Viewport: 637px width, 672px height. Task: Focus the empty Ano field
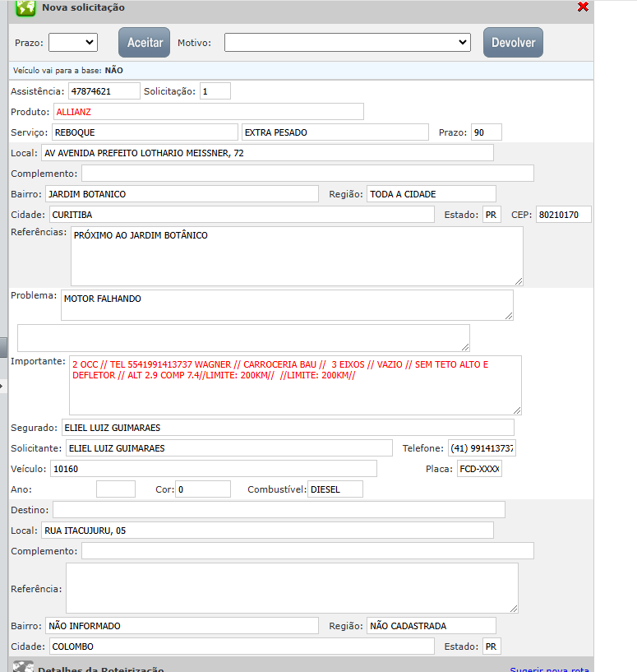(x=116, y=489)
